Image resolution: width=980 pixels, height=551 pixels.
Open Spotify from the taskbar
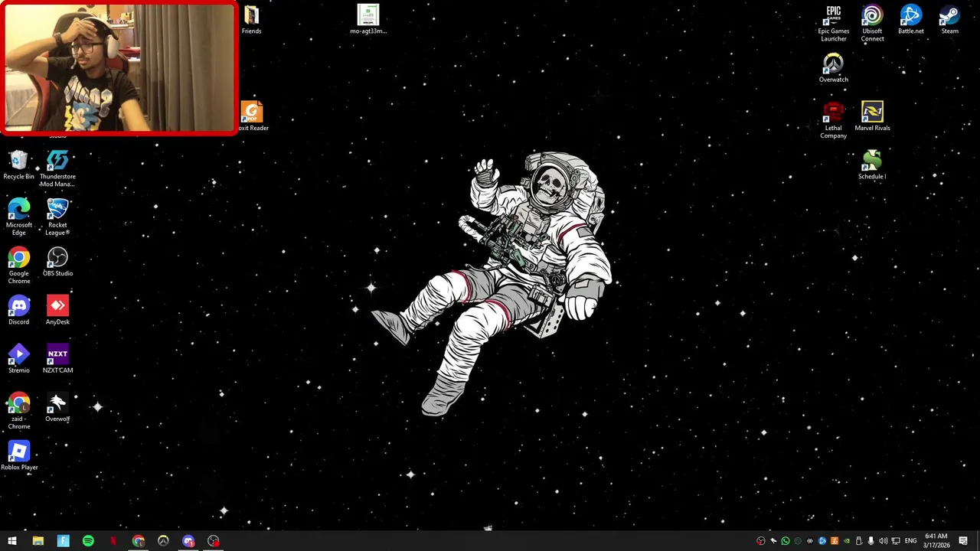[x=88, y=541]
